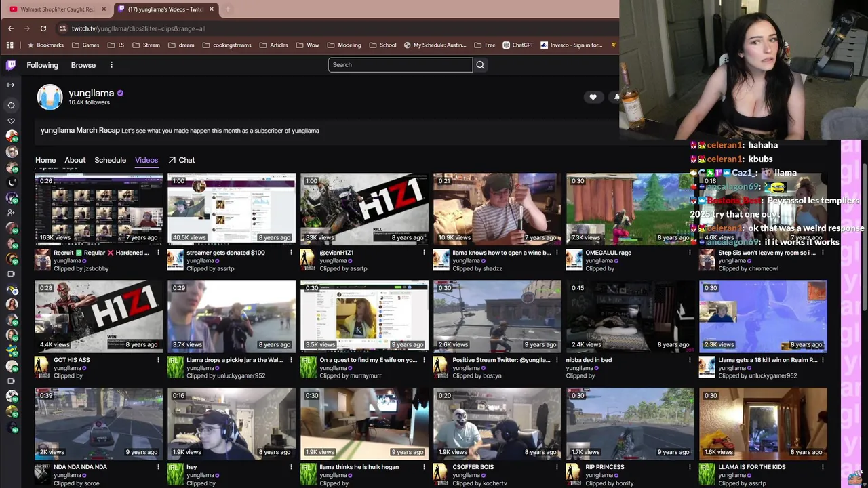Open the Articles bookmark folder
The width and height of the screenshot is (868, 488).
pyautogui.click(x=273, y=45)
